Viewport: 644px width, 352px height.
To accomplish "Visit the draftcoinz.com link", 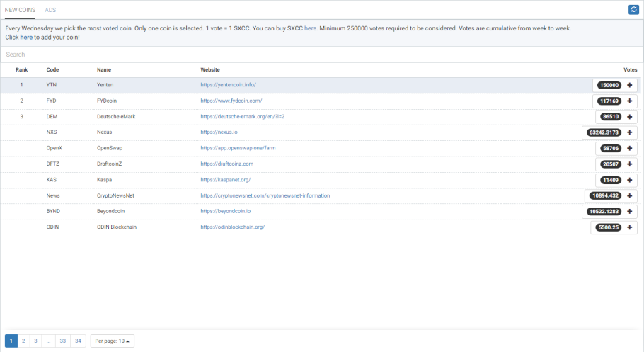I will coord(226,164).
